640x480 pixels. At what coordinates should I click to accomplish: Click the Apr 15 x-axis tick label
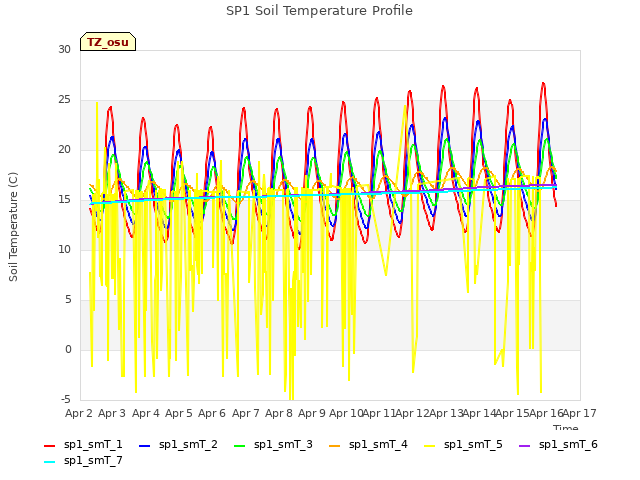click(x=512, y=413)
